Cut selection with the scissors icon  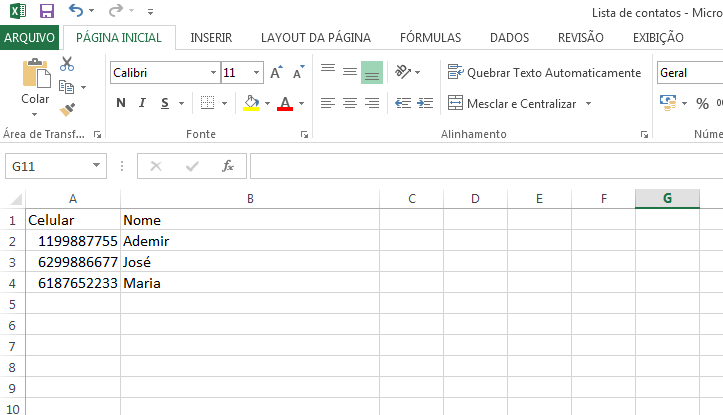point(67,64)
